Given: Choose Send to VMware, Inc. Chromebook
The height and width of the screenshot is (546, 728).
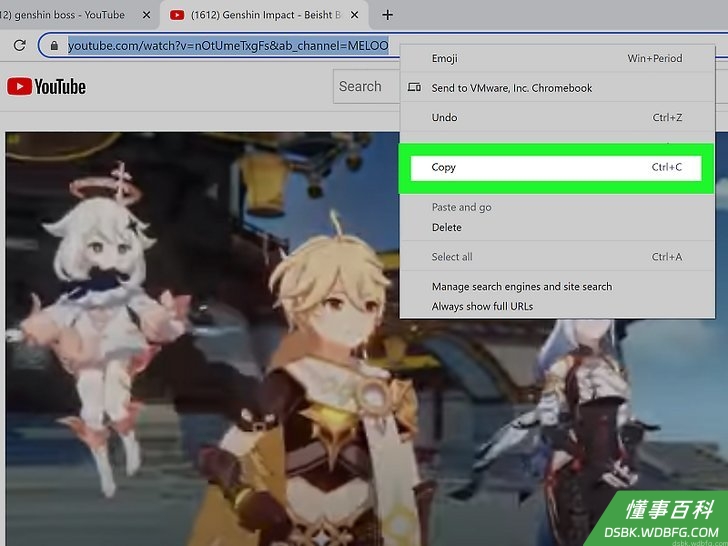Looking at the screenshot, I should pos(557,88).
